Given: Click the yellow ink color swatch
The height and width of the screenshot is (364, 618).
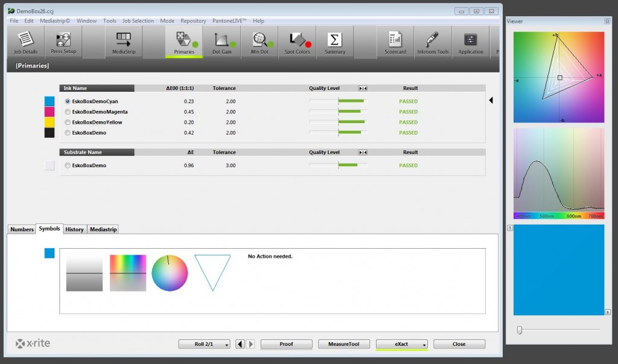Looking at the screenshot, I should point(49,123).
